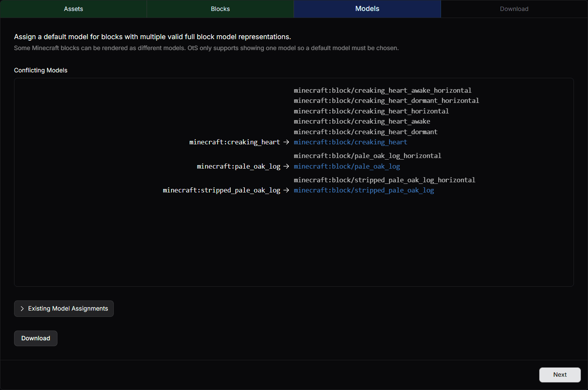The height and width of the screenshot is (390, 588).
Task: Select the blue block/pale_oak_log model
Action: pos(347,166)
